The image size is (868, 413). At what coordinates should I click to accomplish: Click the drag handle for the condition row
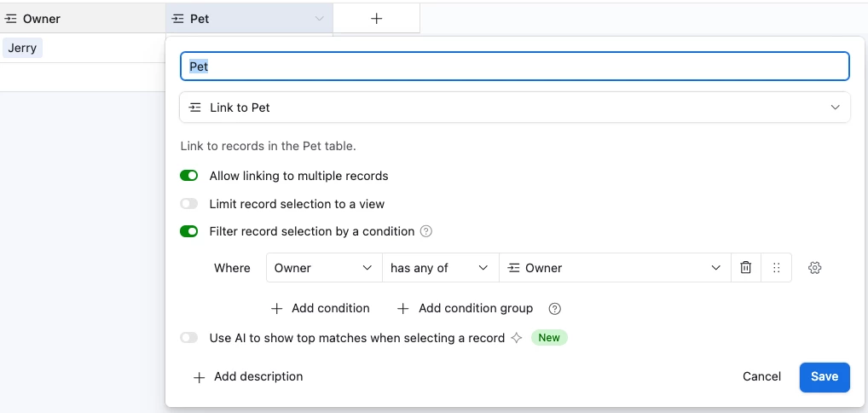point(776,268)
